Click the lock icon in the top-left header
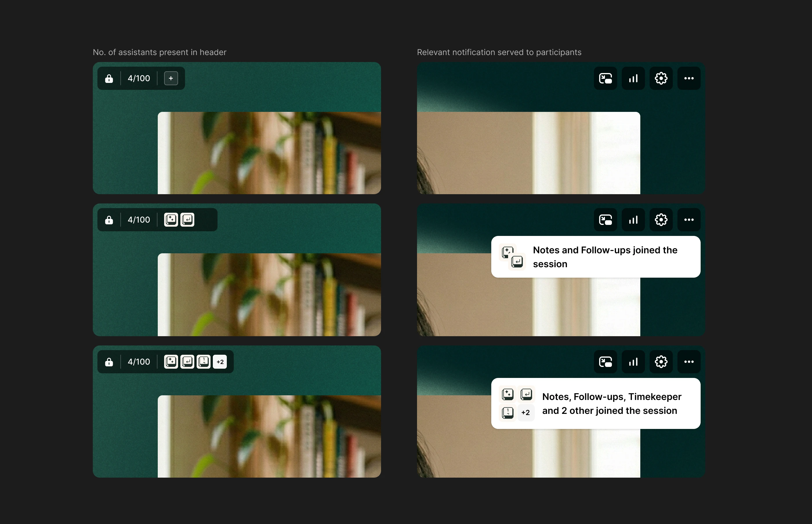The image size is (812, 524). (109, 78)
